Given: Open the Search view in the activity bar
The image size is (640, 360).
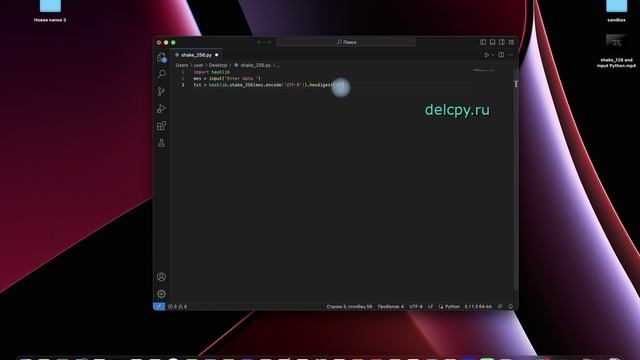Looking at the screenshot, I should (x=162, y=74).
